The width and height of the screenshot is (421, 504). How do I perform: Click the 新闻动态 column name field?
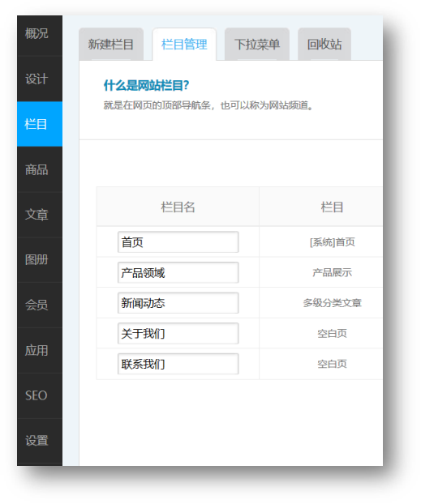pos(178,303)
